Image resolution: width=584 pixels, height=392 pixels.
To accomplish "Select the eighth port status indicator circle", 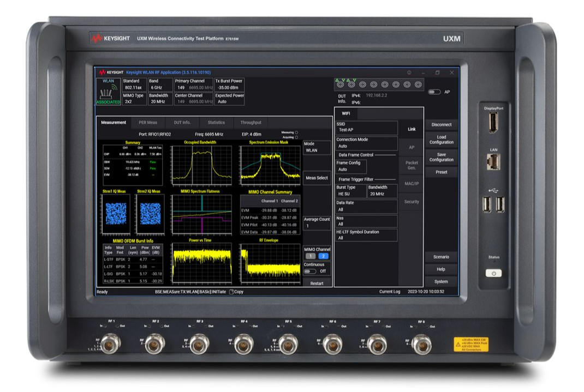I will (x=418, y=85).
